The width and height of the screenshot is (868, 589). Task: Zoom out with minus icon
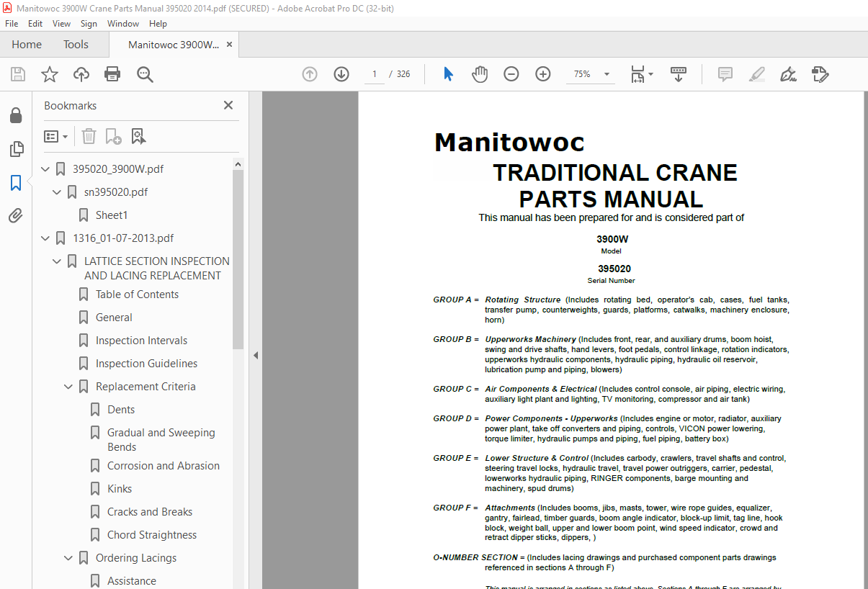tap(511, 74)
